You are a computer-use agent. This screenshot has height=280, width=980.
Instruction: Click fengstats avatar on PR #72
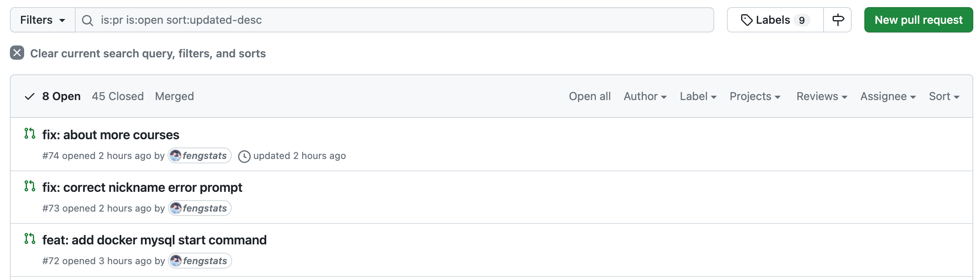pos(176,261)
